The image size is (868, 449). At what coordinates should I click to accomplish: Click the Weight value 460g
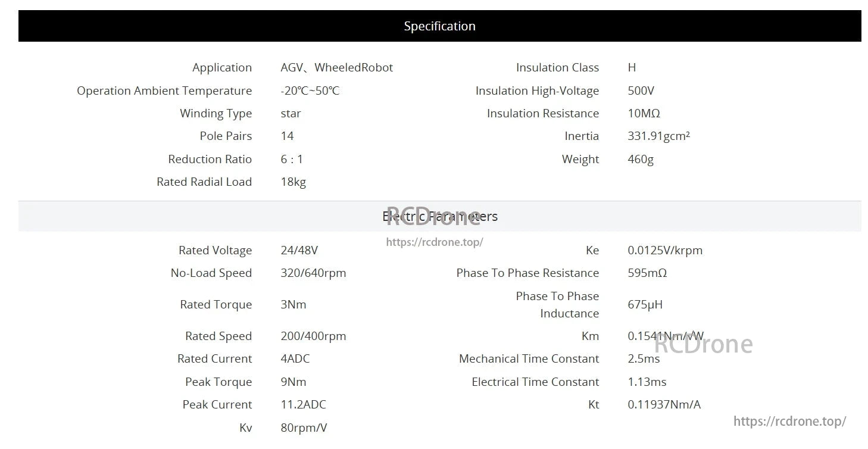pyautogui.click(x=641, y=159)
